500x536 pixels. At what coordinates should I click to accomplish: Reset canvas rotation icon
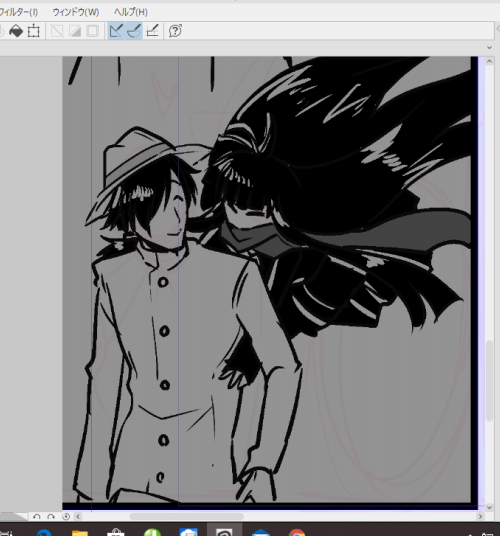click(x=66, y=516)
